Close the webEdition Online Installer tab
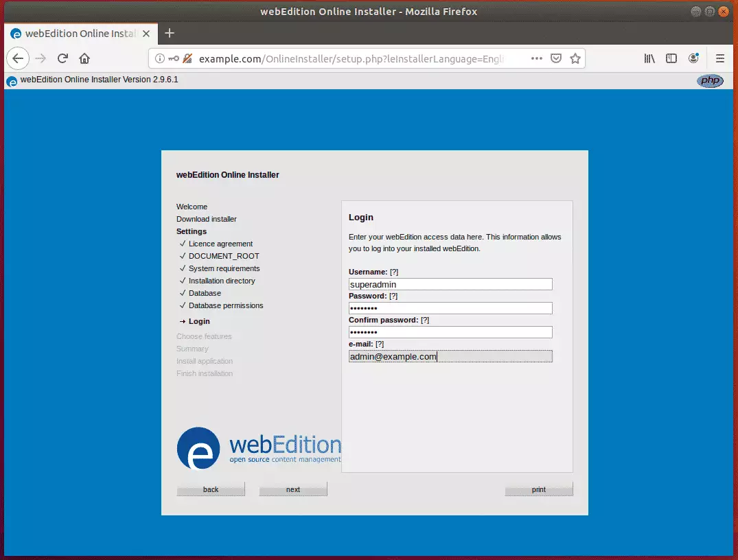The height and width of the screenshot is (560, 738). (146, 34)
